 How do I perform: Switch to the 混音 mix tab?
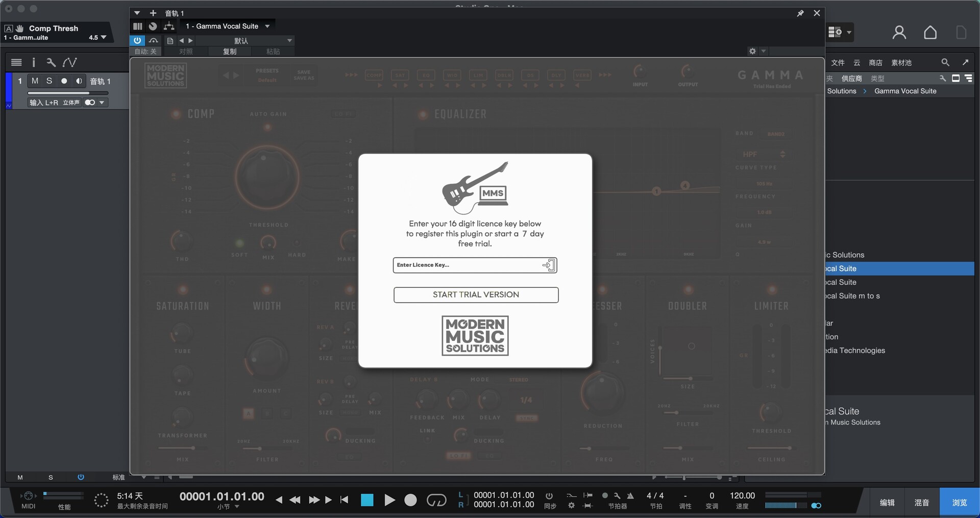click(922, 503)
